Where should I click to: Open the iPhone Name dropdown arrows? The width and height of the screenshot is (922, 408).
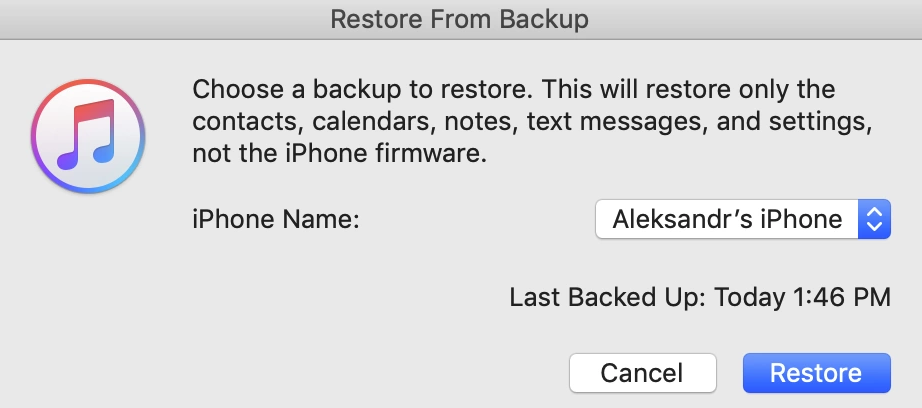point(874,219)
